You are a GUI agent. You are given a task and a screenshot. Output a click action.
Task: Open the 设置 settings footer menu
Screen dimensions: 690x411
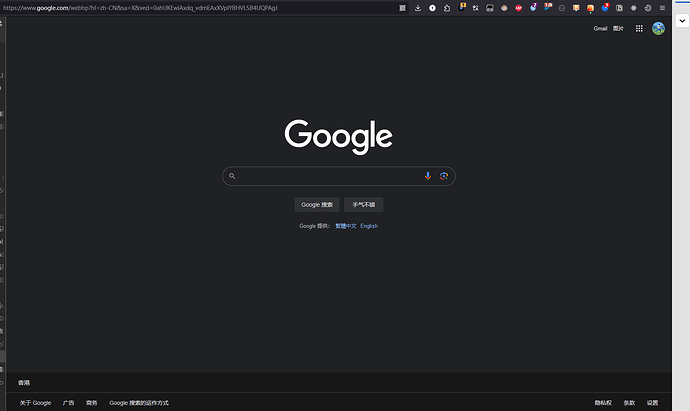click(x=653, y=403)
